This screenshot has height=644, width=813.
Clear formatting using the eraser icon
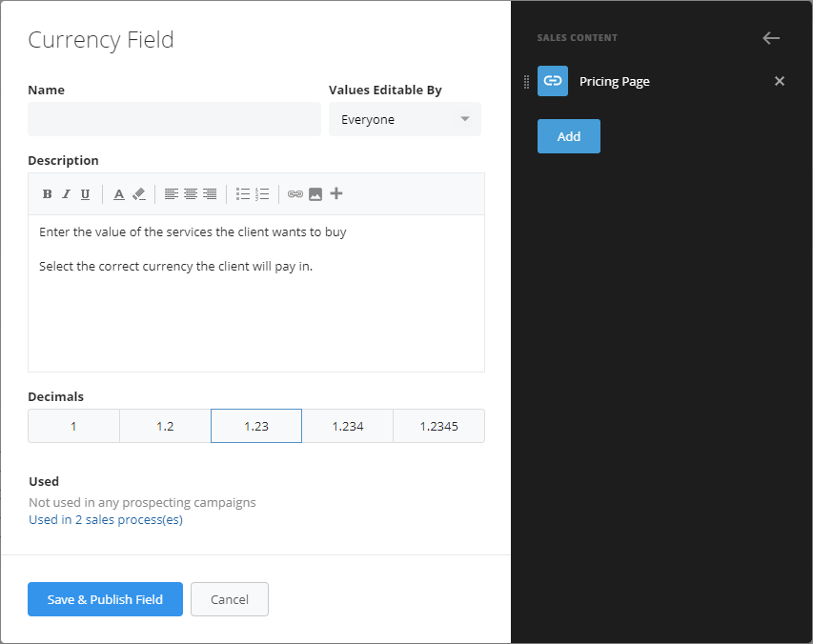(139, 193)
